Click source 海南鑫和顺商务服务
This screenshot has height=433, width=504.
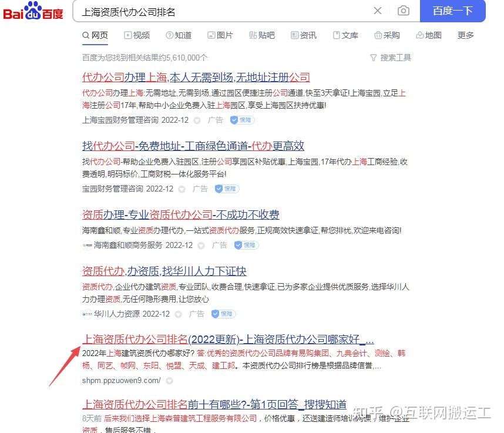[128, 245]
